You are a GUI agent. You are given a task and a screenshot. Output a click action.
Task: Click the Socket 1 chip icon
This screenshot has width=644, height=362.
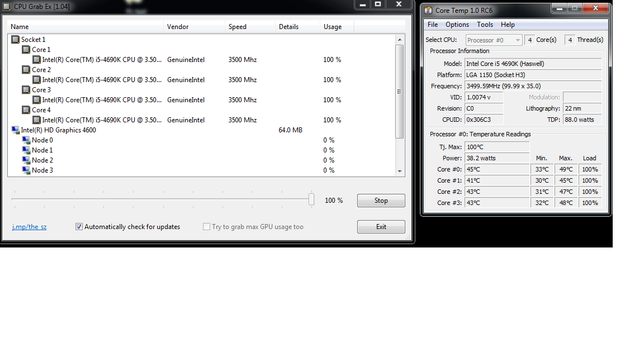coord(16,40)
